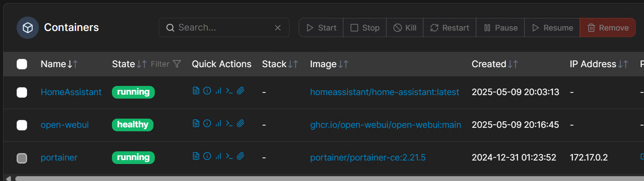This screenshot has width=644, height=181.
Task: Open logs icon for HomeAssistant container
Action: click(x=196, y=91)
